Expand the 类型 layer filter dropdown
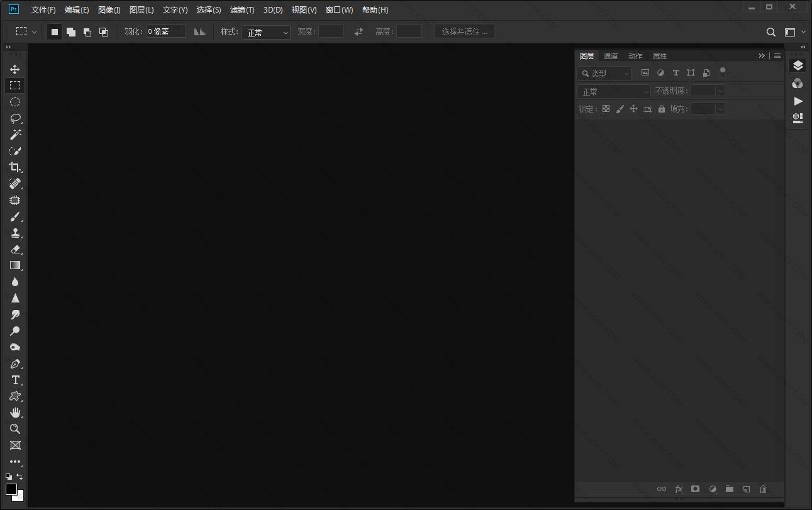This screenshot has width=812, height=510. coord(604,74)
